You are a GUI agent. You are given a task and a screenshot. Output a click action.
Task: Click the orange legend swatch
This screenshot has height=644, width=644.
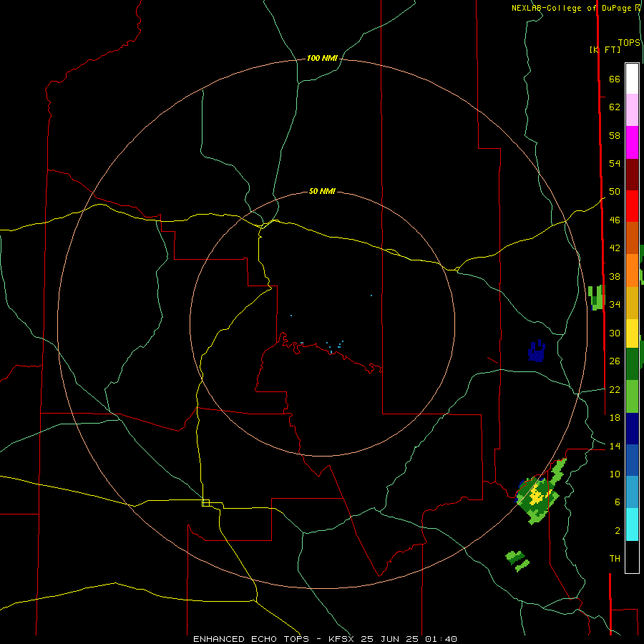pyautogui.click(x=632, y=270)
